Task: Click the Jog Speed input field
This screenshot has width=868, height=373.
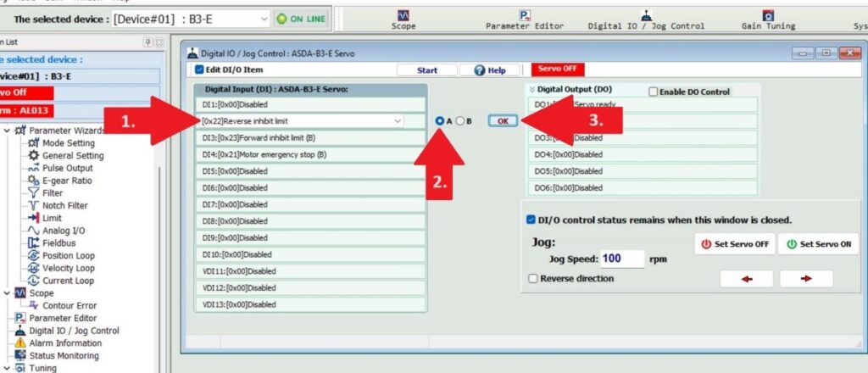Action: pos(622,259)
